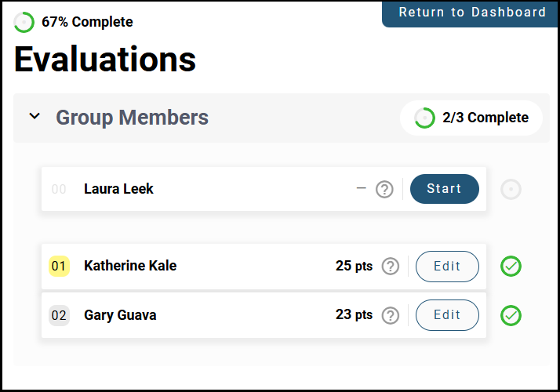Click the 2/3 Complete status pill
This screenshot has height=392, width=560.
click(x=471, y=118)
